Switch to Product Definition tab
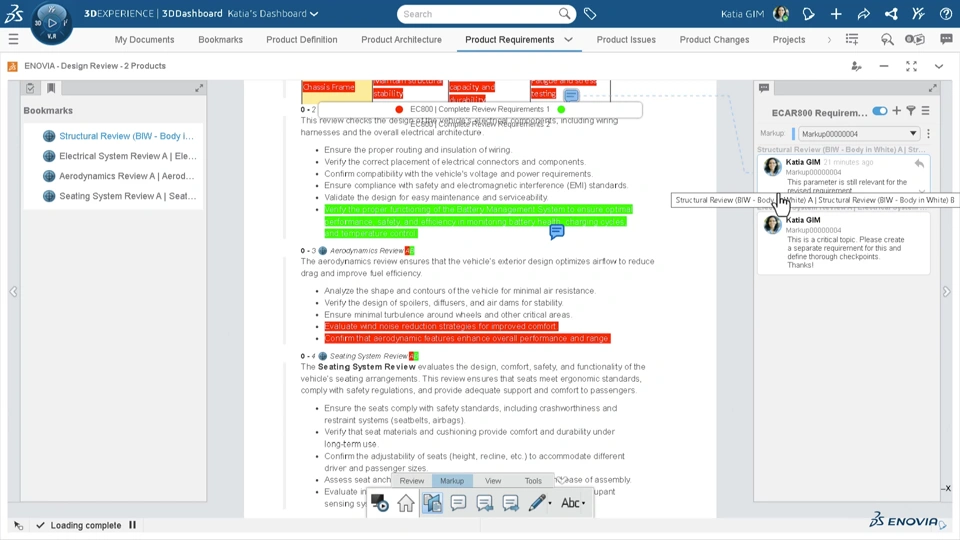This screenshot has height=540, width=960. tap(302, 40)
